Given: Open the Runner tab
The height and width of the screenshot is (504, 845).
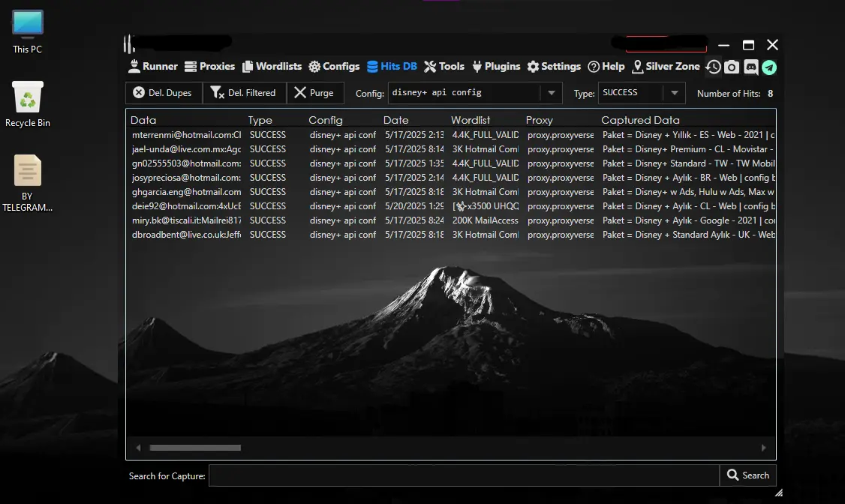Looking at the screenshot, I should point(153,66).
